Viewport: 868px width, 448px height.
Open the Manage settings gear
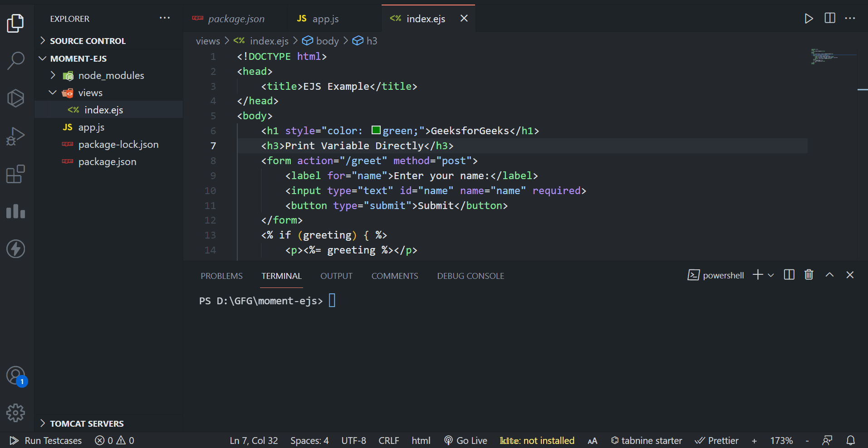[x=16, y=413]
